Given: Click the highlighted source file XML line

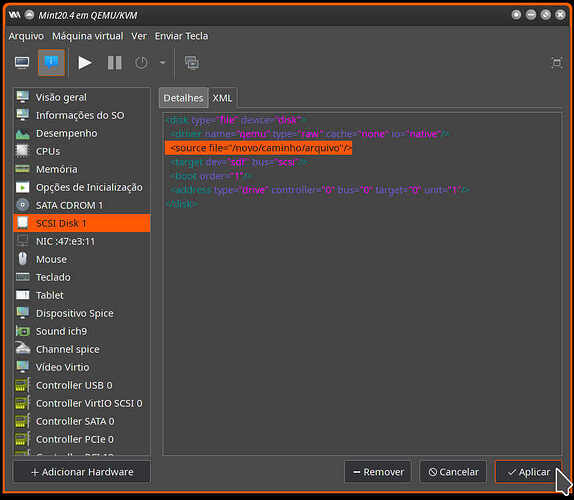Looking at the screenshot, I should point(258,148).
